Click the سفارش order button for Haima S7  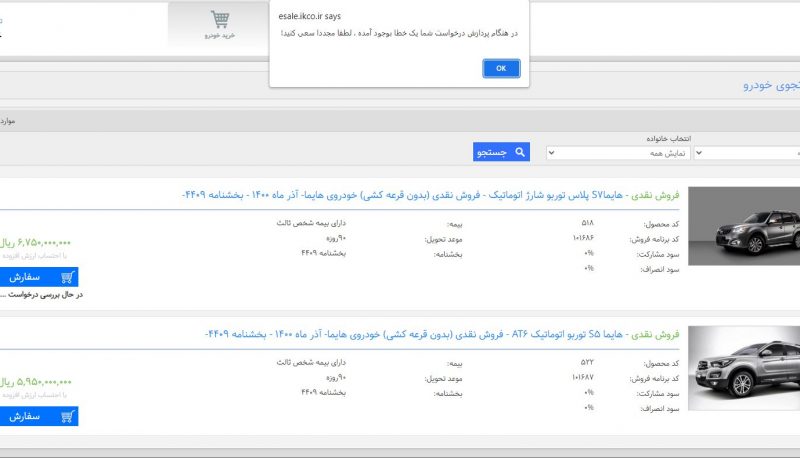click(39, 277)
